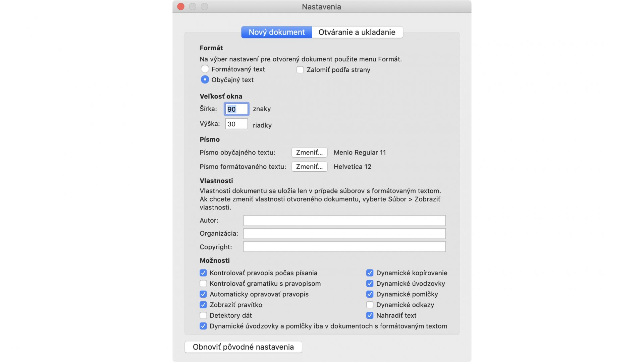
Task: Change plain text font with Zmeniť button
Action: click(309, 153)
